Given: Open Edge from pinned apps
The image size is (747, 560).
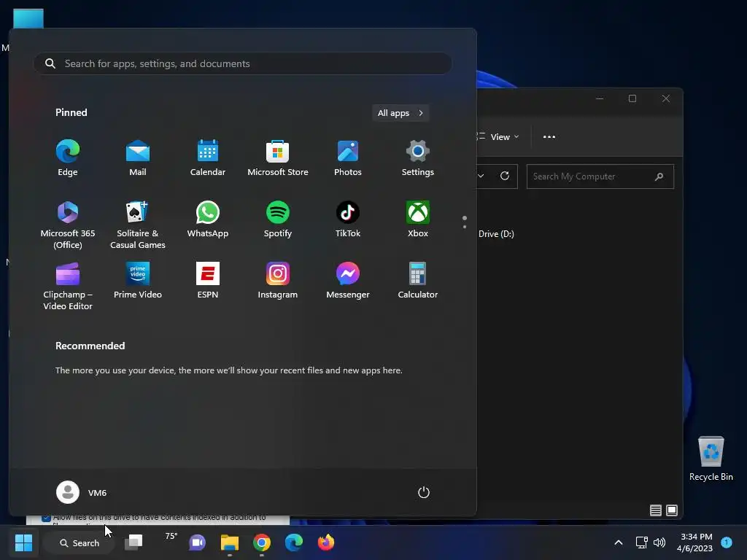Looking at the screenshot, I should point(68,158).
